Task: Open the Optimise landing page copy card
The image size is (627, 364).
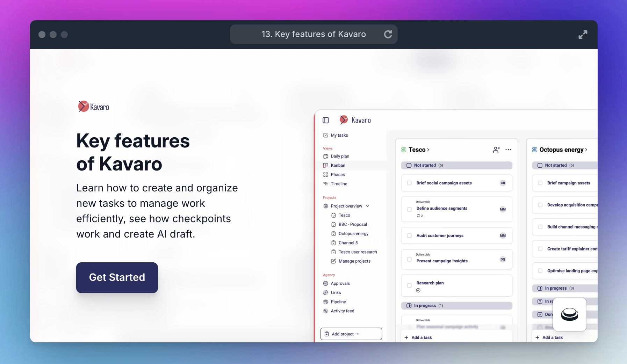Action: [565, 271]
